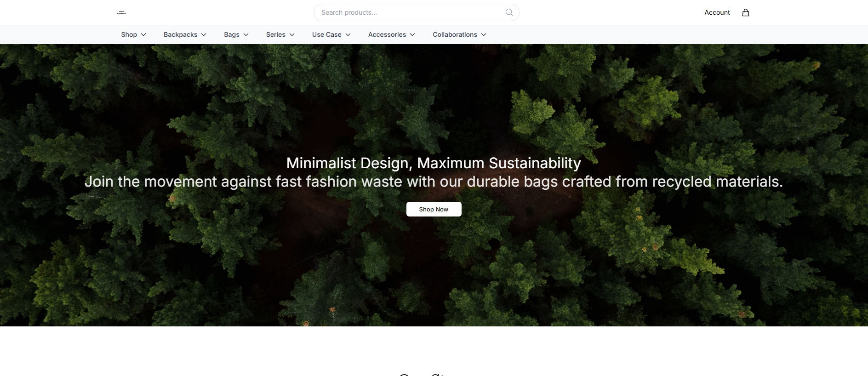The image size is (868, 376).
Task: Expand the Shop menu chevron
Action: [143, 34]
